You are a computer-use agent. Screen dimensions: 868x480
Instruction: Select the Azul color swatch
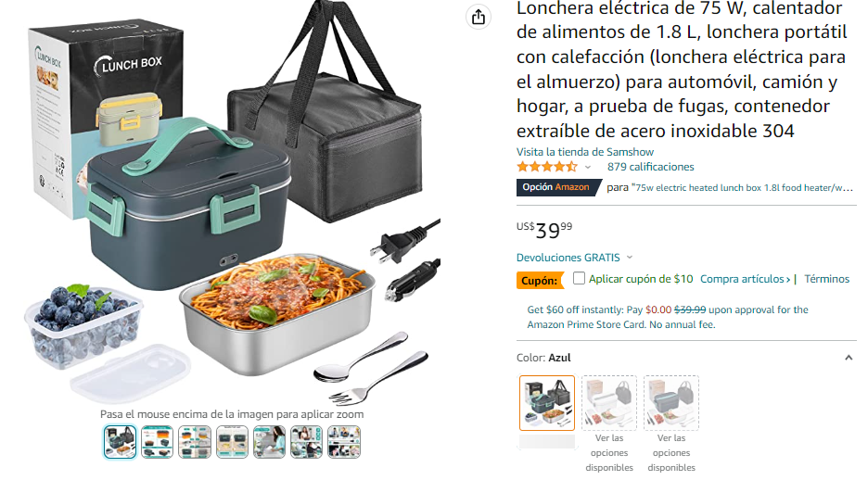click(x=547, y=403)
